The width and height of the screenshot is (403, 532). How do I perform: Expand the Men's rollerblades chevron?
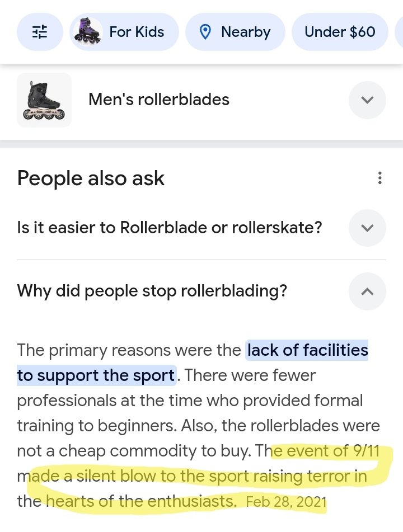pos(367,100)
